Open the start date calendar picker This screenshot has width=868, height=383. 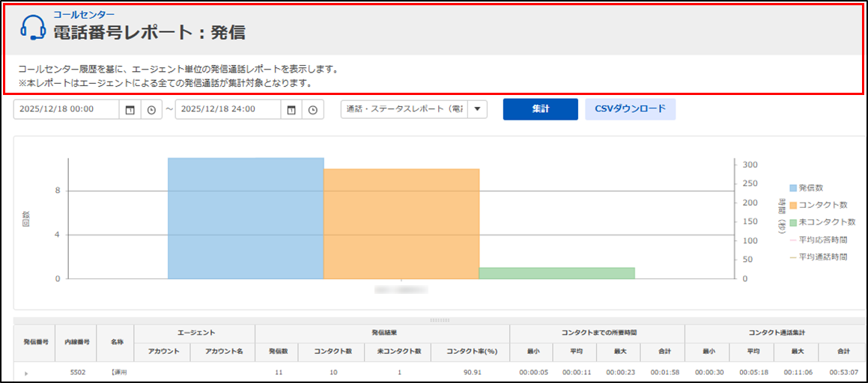point(130,109)
